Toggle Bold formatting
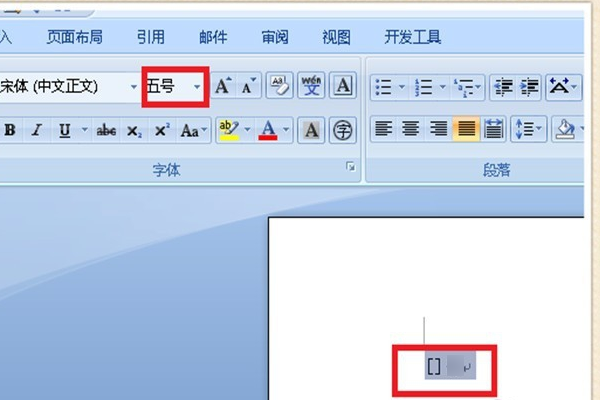Image resolution: width=600 pixels, height=400 pixels. (10, 130)
